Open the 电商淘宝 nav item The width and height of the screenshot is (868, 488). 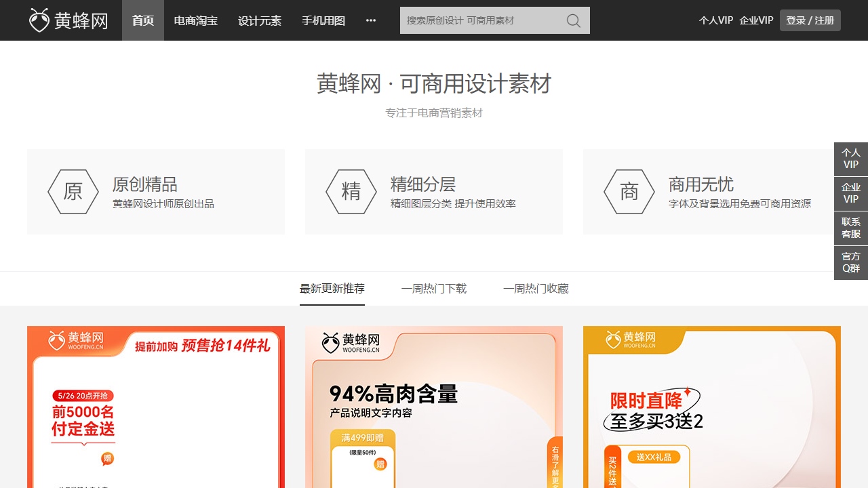click(196, 20)
